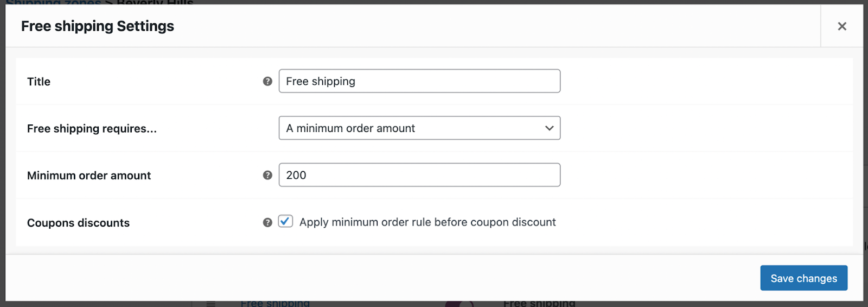
Task: Click the "Minimum order amount" row label
Action: tap(89, 176)
